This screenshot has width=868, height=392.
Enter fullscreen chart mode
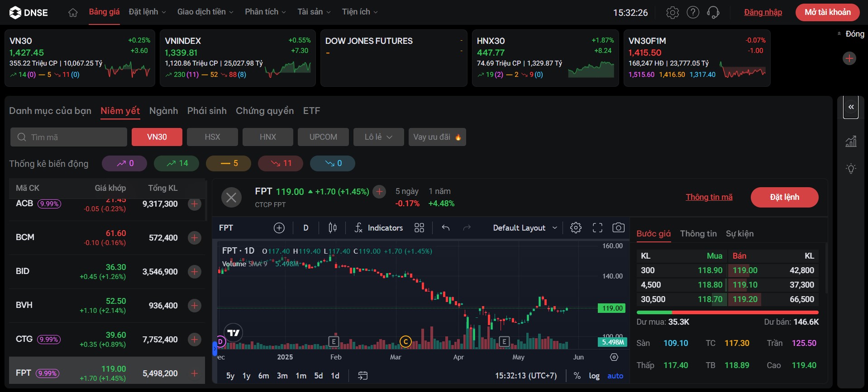[597, 228]
